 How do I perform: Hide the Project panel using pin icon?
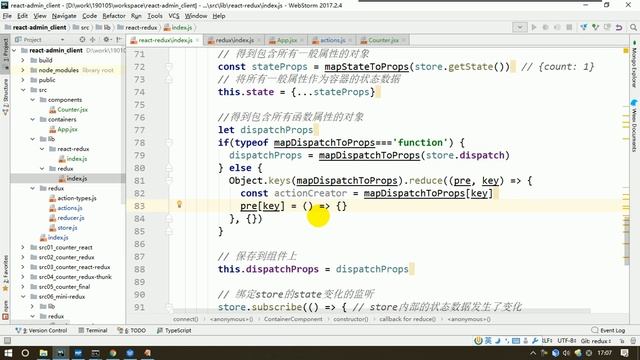click(119, 40)
